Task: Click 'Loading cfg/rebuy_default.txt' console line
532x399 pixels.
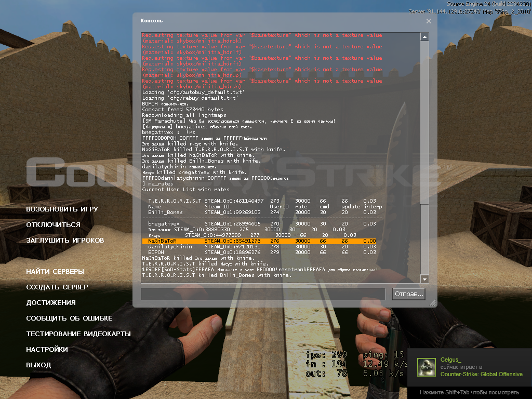Action: [x=190, y=98]
